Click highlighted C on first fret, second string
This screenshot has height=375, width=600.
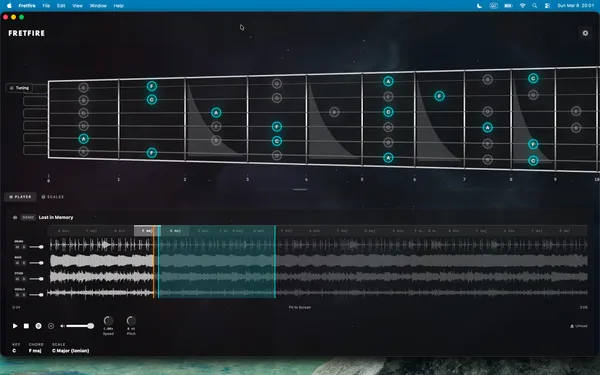point(152,100)
